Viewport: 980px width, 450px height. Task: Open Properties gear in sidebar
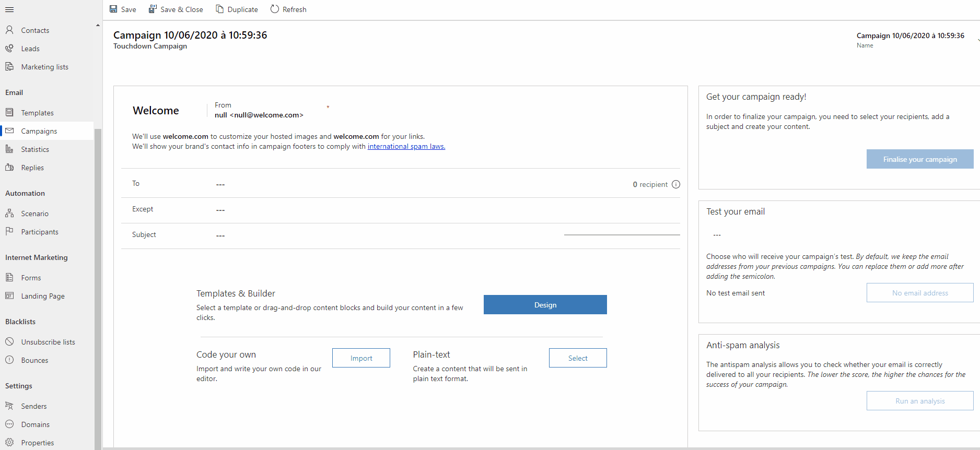coord(37,443)
